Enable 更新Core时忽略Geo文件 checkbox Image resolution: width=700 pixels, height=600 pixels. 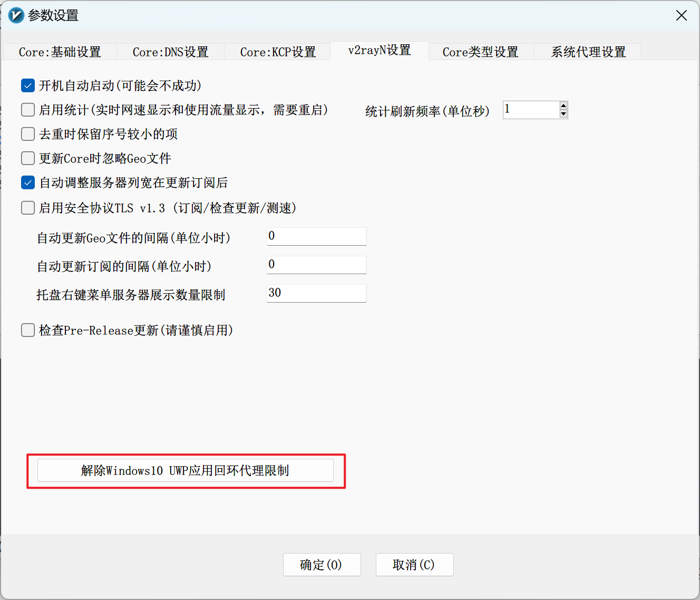point(28,158)
